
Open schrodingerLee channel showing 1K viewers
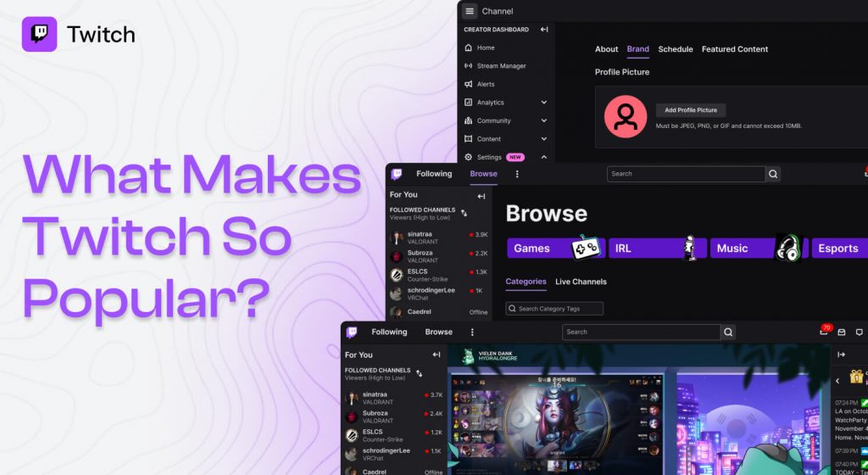438,293
